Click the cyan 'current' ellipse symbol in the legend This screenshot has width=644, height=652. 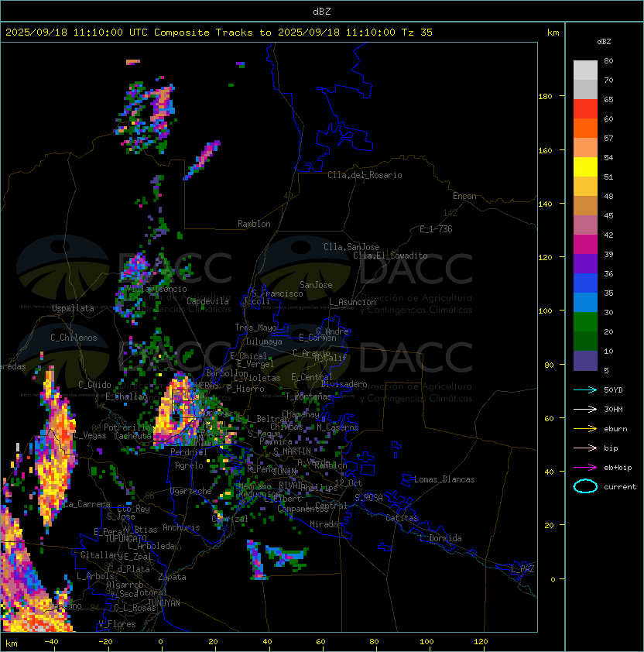585,486
